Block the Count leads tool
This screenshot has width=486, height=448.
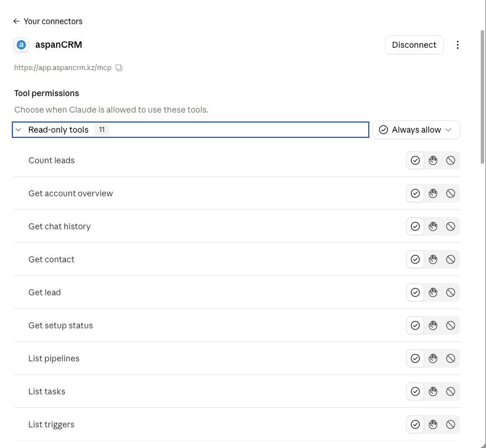pos(451,160)
